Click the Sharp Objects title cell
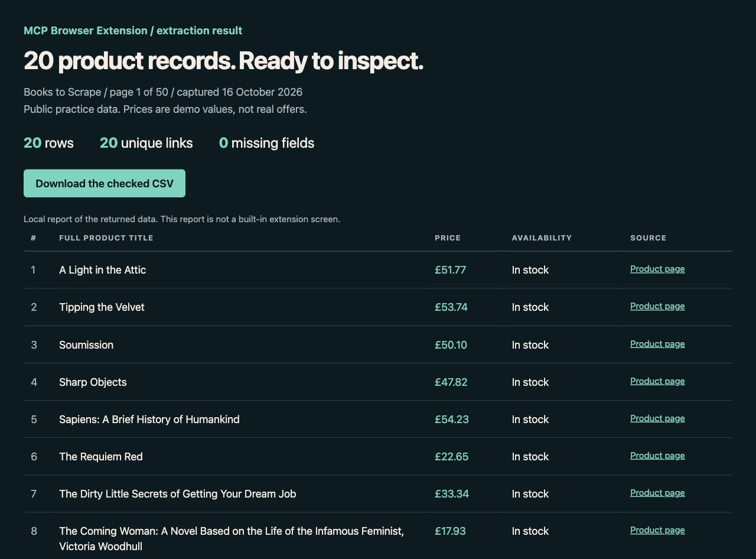 (93, 382)
